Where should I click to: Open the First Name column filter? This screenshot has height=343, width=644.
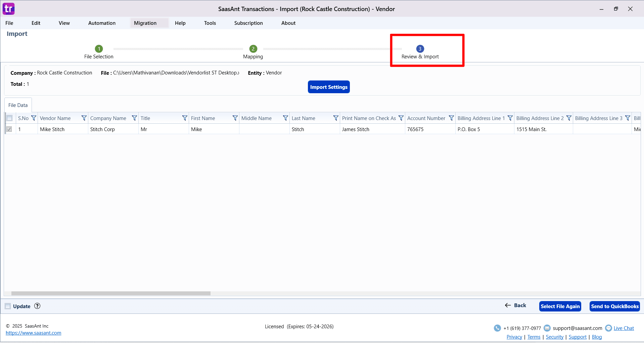[x=235, y=118]
